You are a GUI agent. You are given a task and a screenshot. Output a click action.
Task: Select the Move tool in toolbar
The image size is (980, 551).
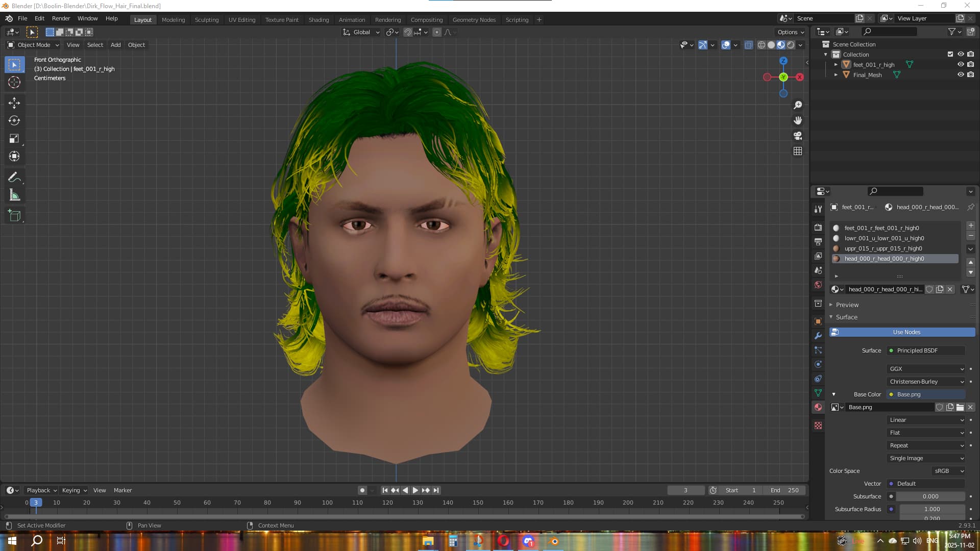coord(14,103)
